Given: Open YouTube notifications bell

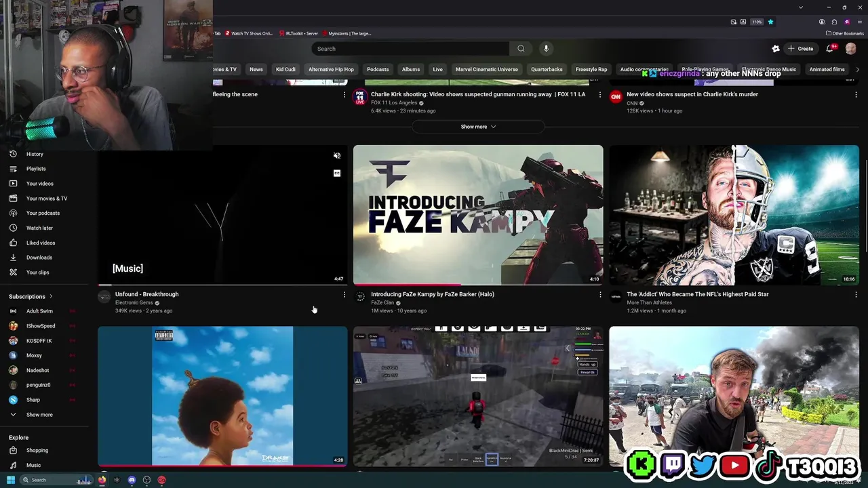Looking at the screenshot, I should click(x=829, y=49).
